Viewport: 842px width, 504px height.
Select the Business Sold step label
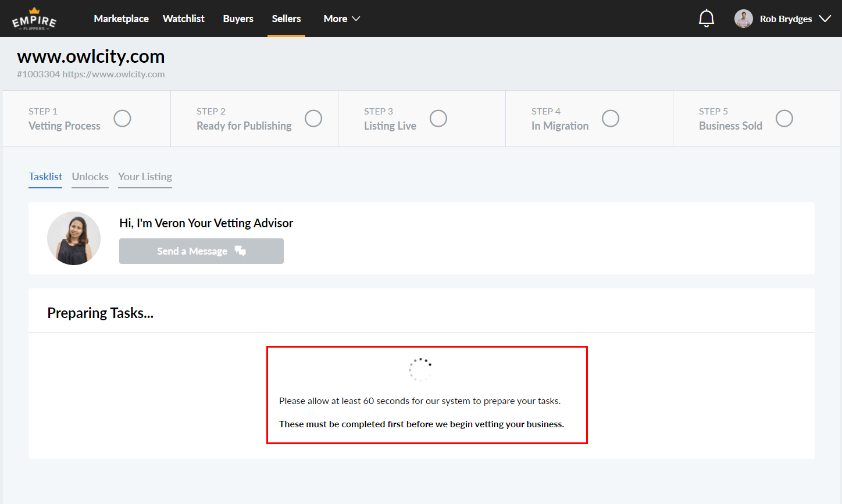coord(730,126)
